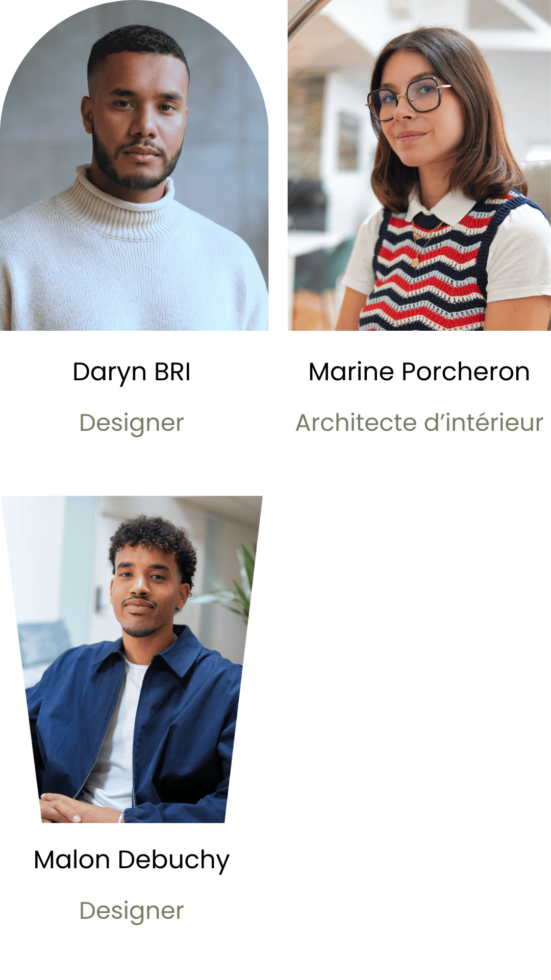This screenshot has width=551, height=980.
Task: Select the Daryn BRI name heading
Action: [132, 372]
